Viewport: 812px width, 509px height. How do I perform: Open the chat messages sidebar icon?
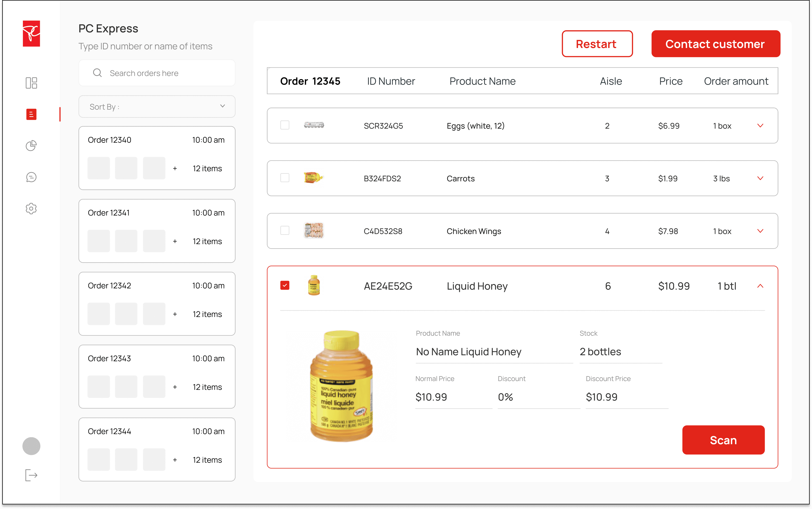pyautogui.click(x=31, y=177)
